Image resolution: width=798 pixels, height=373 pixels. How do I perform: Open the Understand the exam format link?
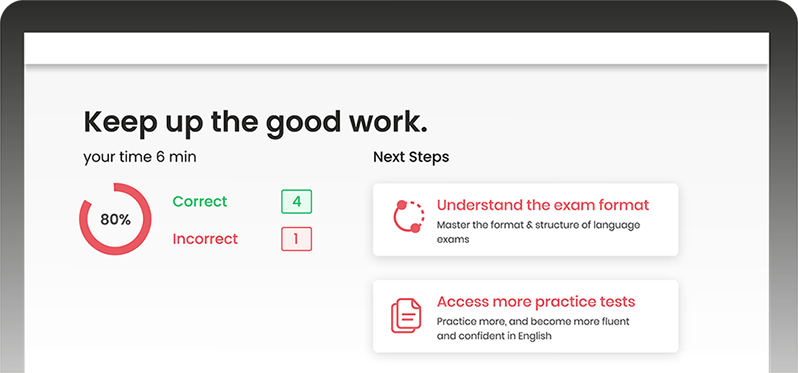543,205
